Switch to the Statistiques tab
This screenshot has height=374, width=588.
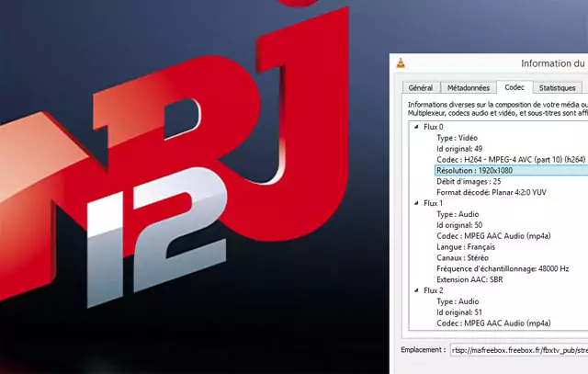click(x=558, y=88)
